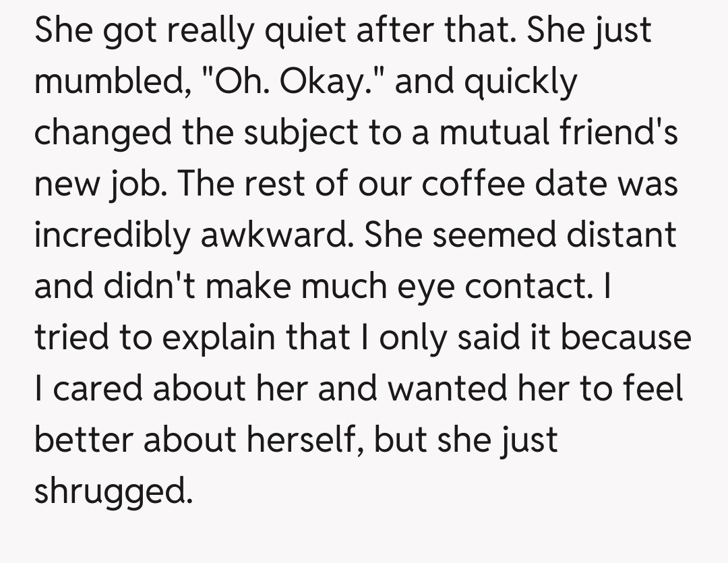Image resolution: width=728 pixels, height=563 pixels.
Task: Click on the word "explain"
Action: (216, 337)
